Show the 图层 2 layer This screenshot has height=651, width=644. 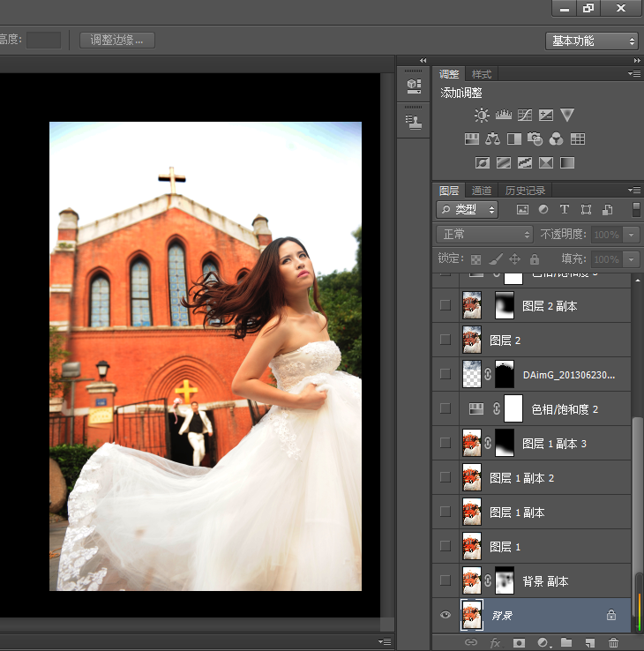coord(446,340)
